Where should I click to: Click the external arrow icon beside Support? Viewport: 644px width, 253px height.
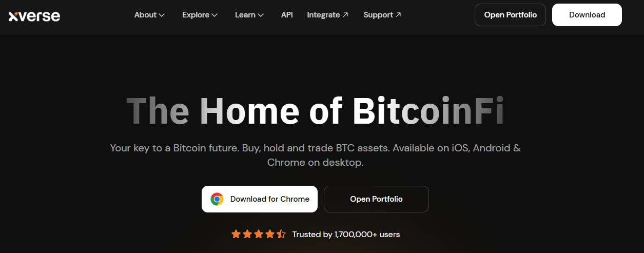[x=399, y=15]
